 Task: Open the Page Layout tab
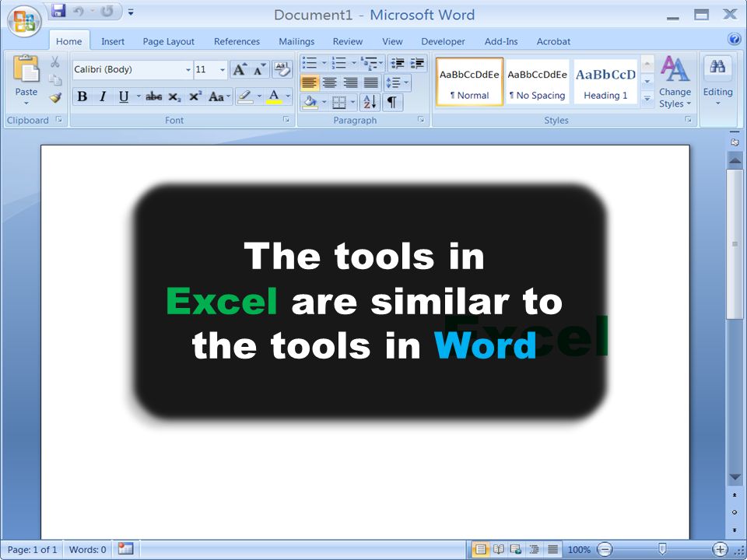pos(169,41)
